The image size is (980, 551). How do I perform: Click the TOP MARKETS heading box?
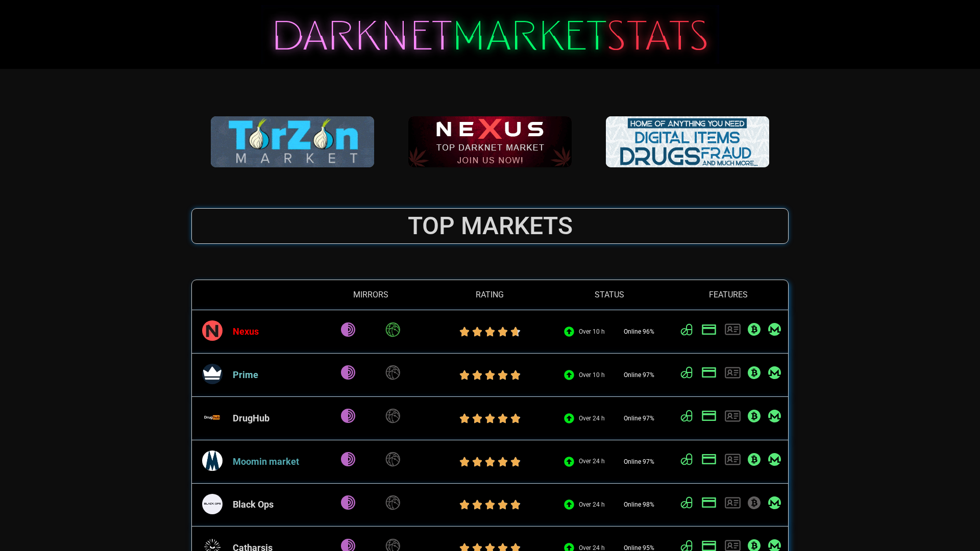490,226
